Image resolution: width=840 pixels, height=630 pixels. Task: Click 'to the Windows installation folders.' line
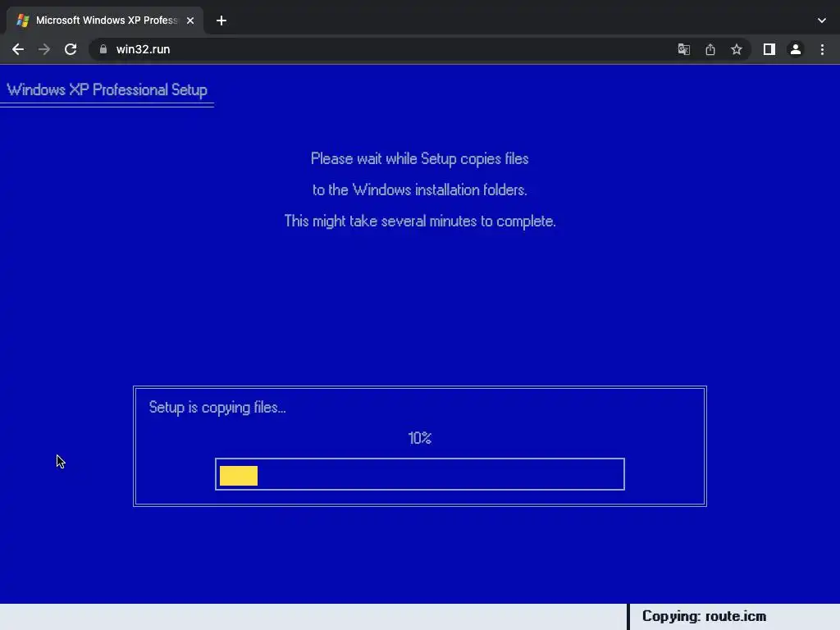pyautogui.click(x=419, y=189)
